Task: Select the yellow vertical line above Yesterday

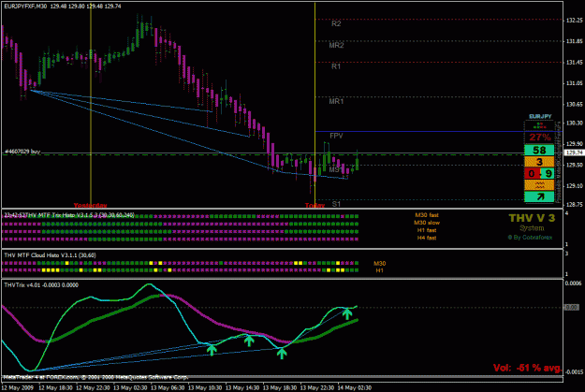Action: [91, 105]
